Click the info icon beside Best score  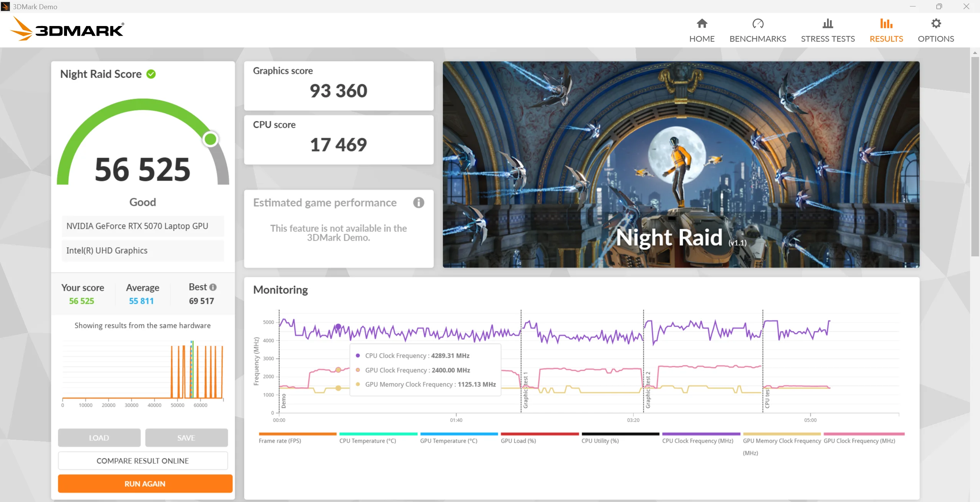click(213, 287)
